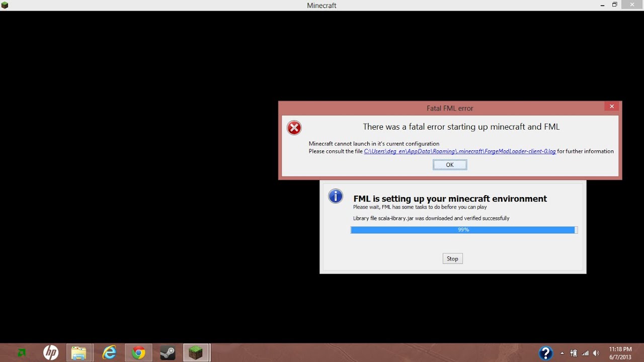Click the "Please wait, FML has some tasks" text
Viewport: 644px width, 362px height.
[420, 207]
